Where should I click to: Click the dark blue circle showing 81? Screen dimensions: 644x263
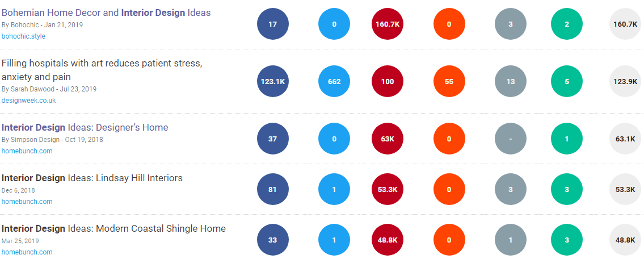click(x=272, y=190)
